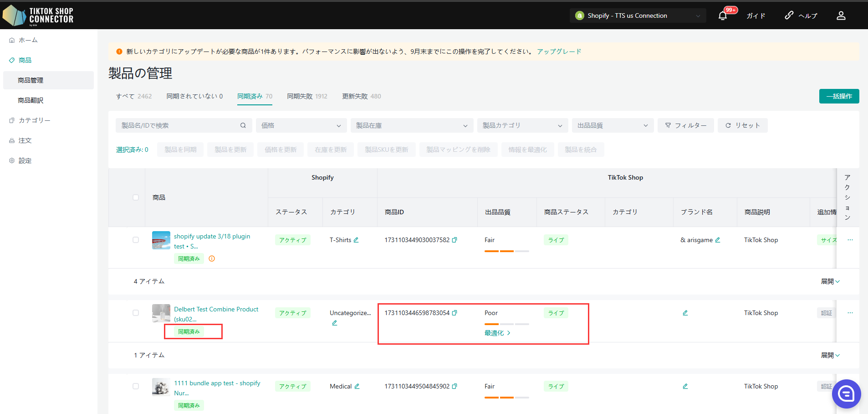
Task: Open actions menu for shopify update row
Action: pos(850,240)
